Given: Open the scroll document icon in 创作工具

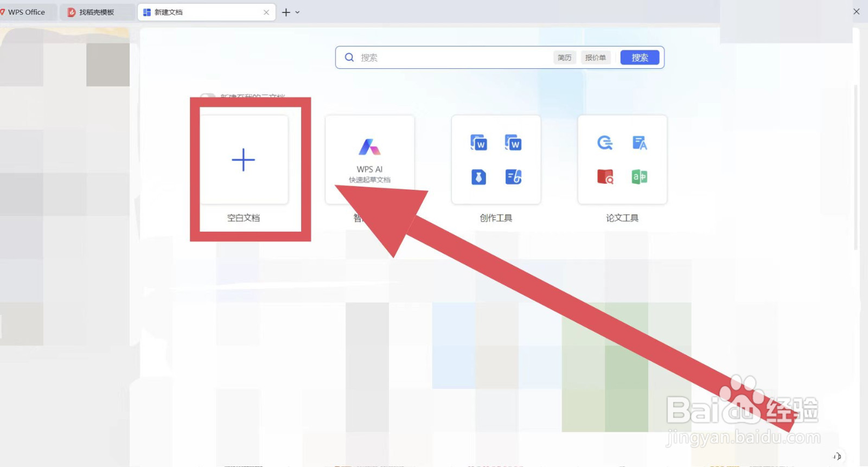Looking at the screenshot, I should click(513, 177).
